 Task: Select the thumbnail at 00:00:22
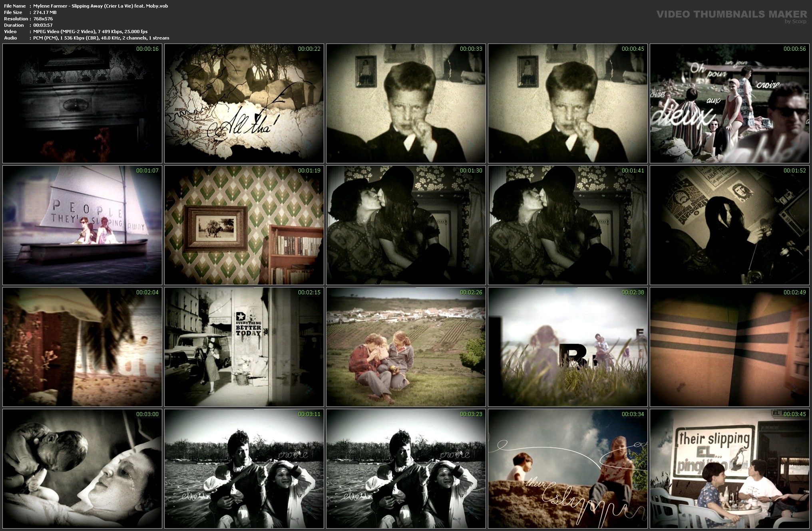(x=244, y=103)
